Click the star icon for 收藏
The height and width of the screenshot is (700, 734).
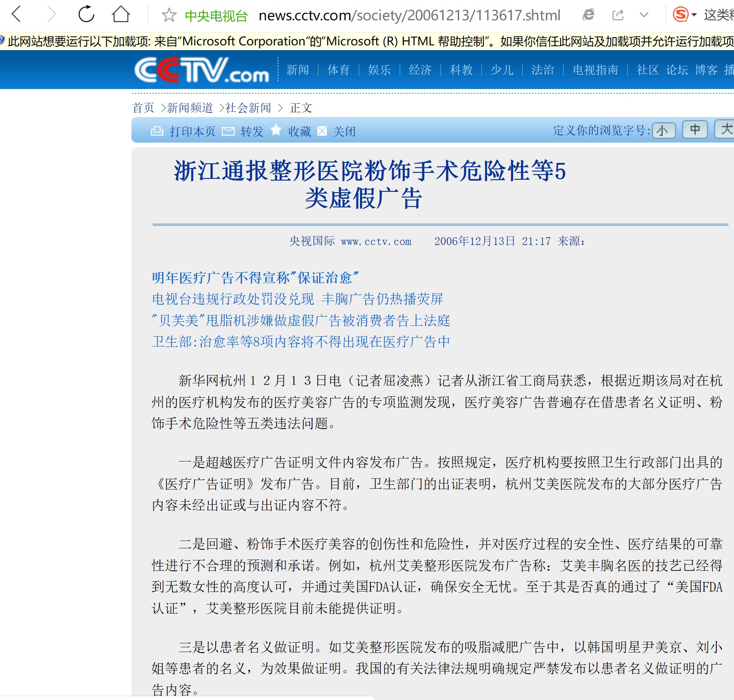pos(276,130)
